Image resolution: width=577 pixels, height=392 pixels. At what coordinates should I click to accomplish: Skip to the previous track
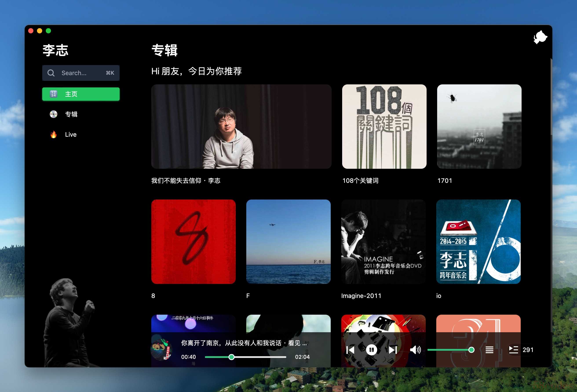pyautogui.click(x=350, y=350)
